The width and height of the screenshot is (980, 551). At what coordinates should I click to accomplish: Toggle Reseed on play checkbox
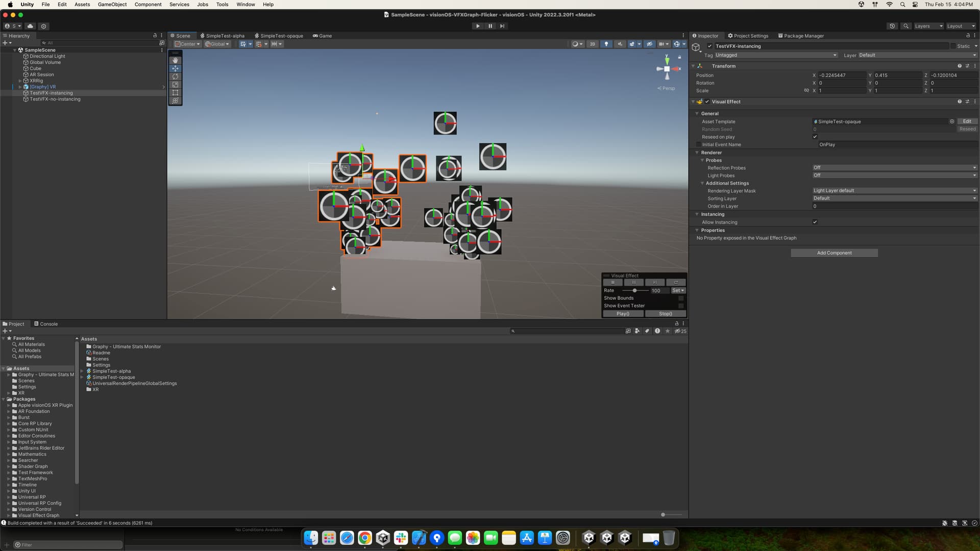(815, 137)
